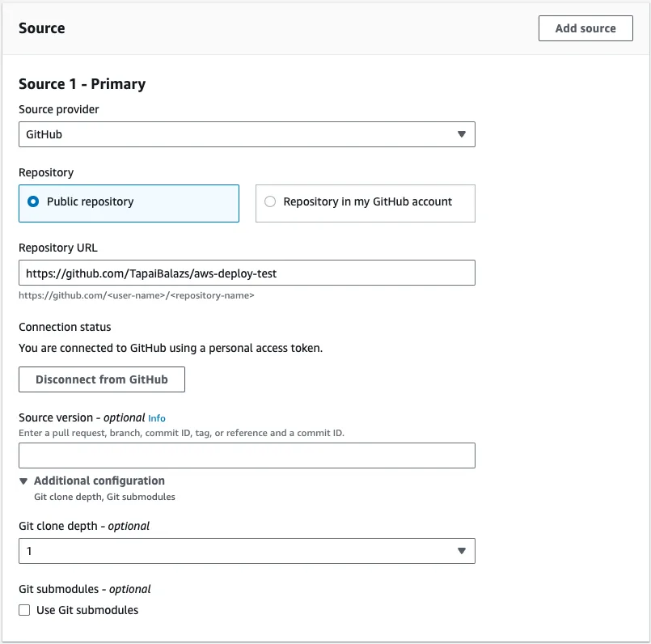Open the Info link beside Source version
Viewport: 651px width, 644px height.
pyautogui.click(x=156, y=417)
